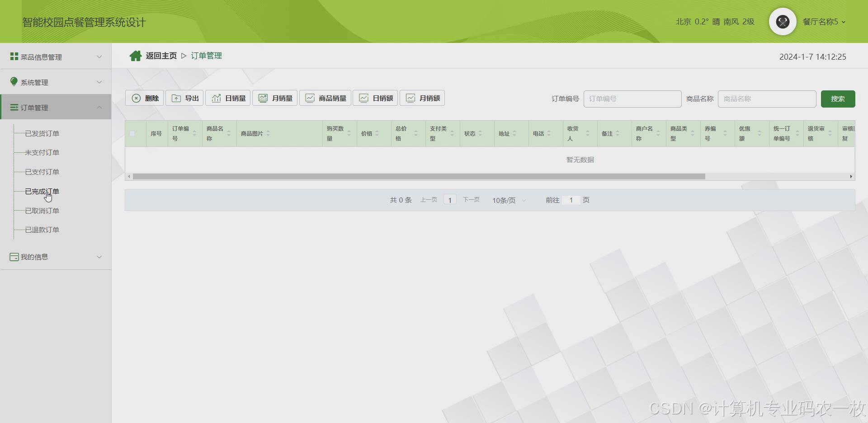
Task: Open the daily sales (日销量) chart
Action: [228, 98]
